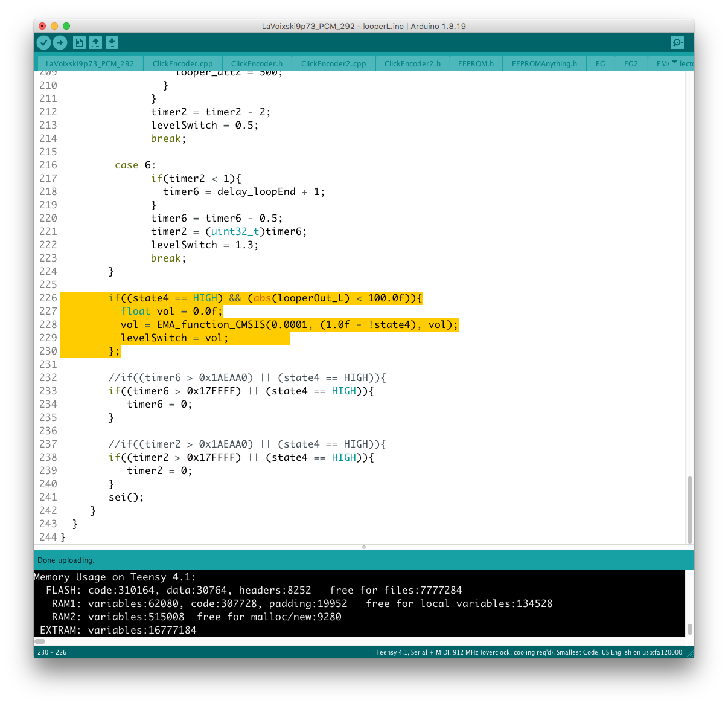Select the EEPROM.h tab
728x706 pixels.
tap(476, 63)
